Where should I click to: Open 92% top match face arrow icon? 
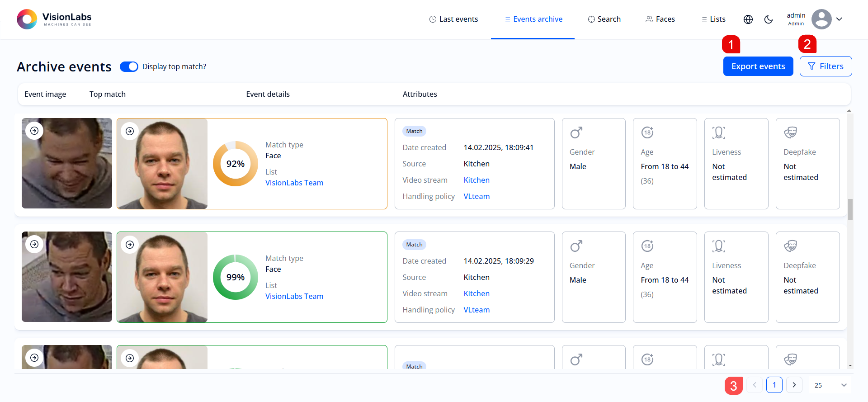pos(130,131)
